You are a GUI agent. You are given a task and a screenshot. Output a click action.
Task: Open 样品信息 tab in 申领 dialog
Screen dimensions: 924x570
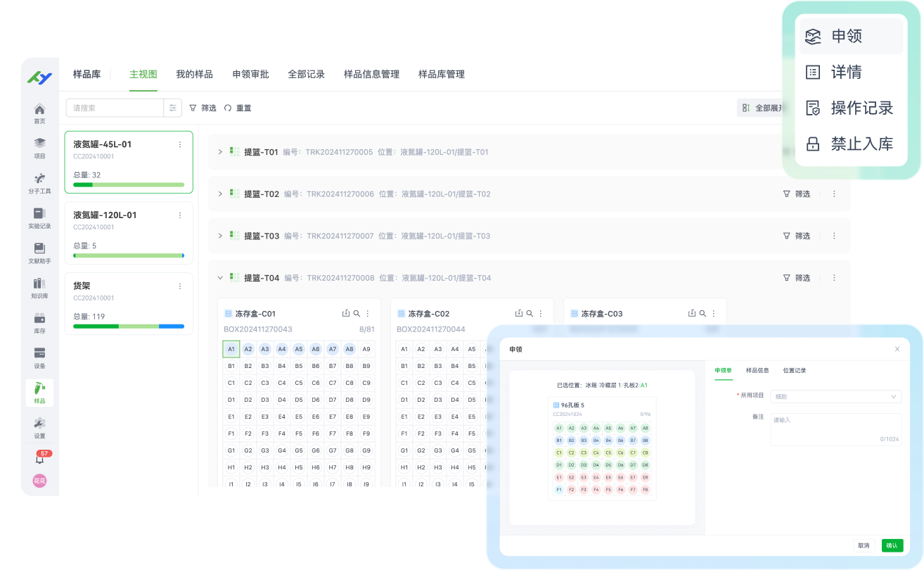[x=757, y=370]
